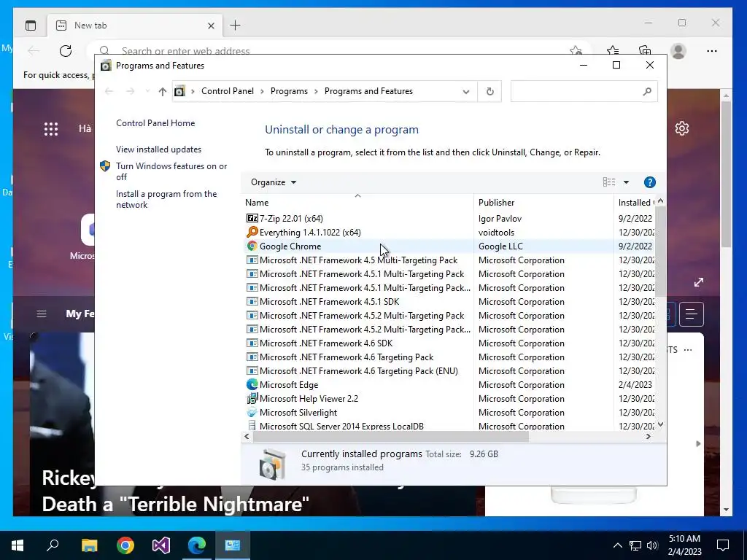Expand the address bar history dropdown
This screenshot has width=747, height=560.
point(466,91)
